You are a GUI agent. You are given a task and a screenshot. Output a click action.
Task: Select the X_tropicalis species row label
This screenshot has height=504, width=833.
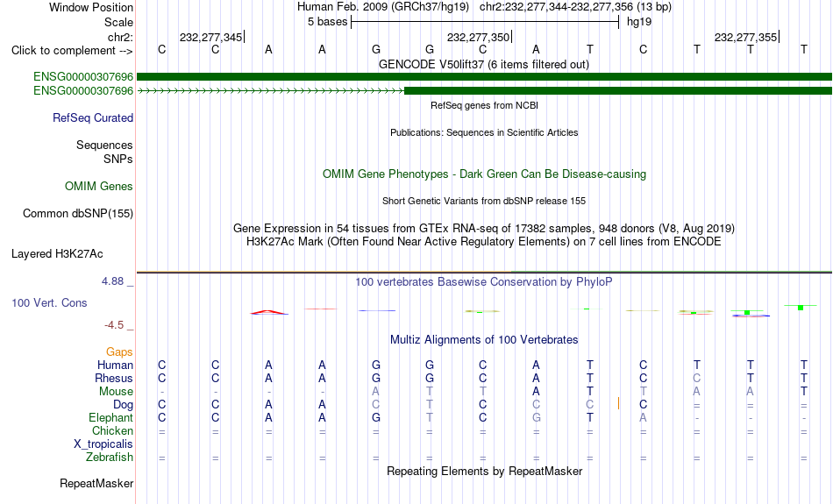[x=103, y=444]
